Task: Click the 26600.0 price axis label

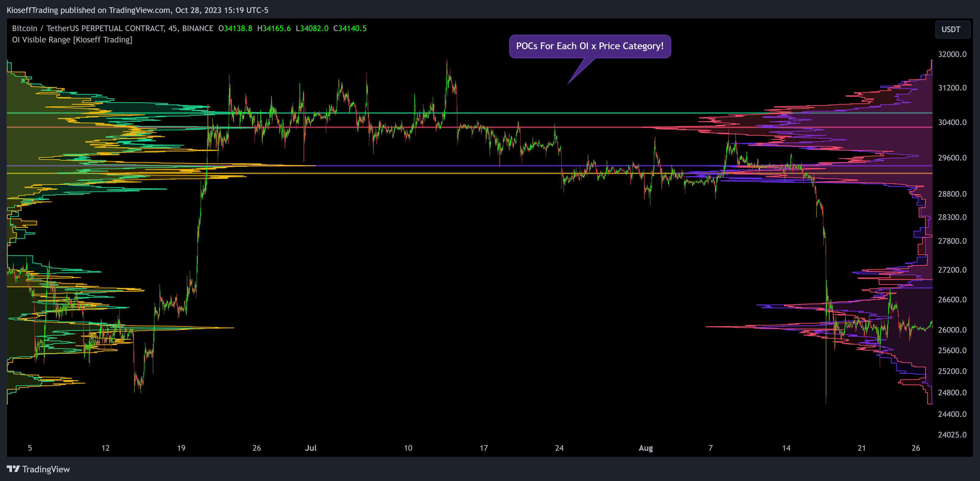Action: (x=952, y=299)
